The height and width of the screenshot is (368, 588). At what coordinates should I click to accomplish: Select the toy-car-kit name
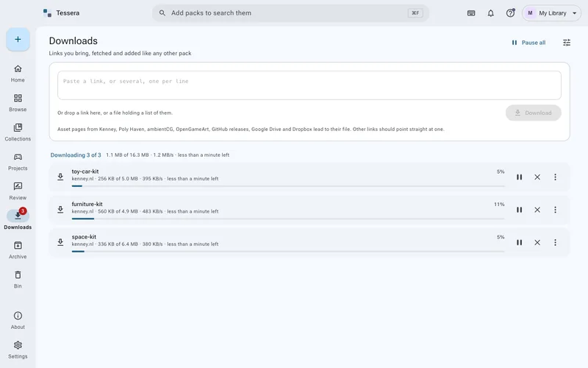click(x=85, y=171)
